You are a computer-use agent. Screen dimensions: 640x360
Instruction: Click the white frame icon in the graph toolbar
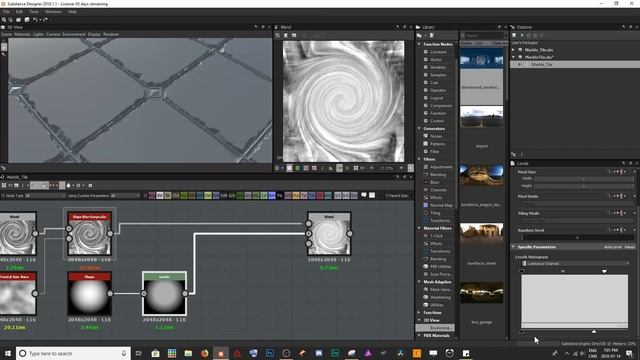tap(372, 196)
